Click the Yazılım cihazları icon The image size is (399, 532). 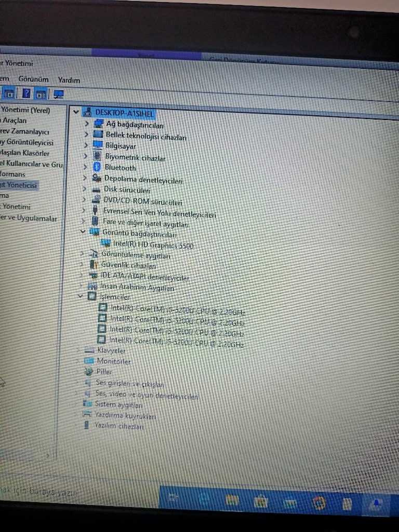pos(87,425)
